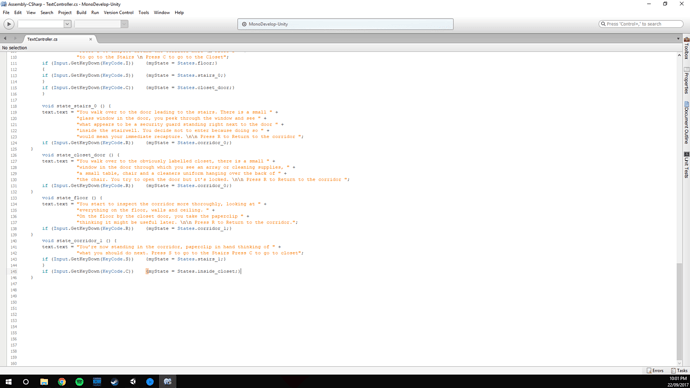
Task: Click the taskbar clock showing the date
Action: click(x=678, y=382)
